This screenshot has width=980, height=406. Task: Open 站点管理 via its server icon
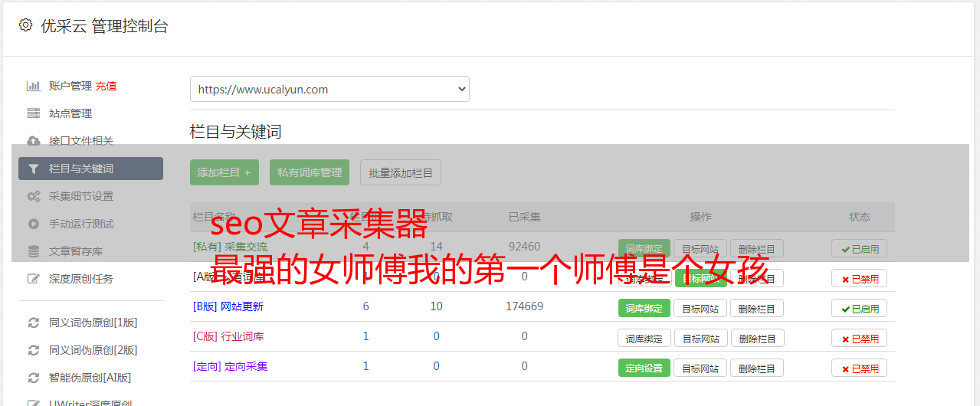pos(33,113)
